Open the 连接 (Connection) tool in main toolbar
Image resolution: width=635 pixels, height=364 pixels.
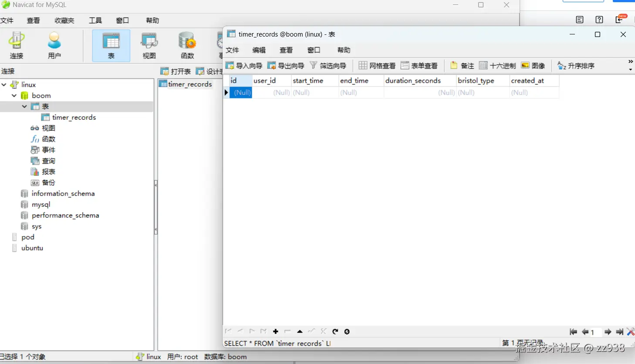coord(17,45)
